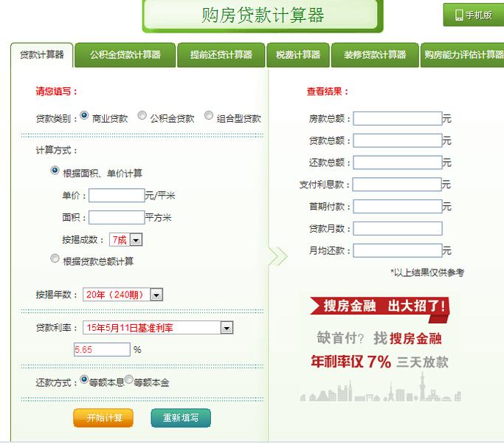Open the 提前还贷计算器 tab
The width and height of the screenshot is (504, 443).
pos(221,55)
